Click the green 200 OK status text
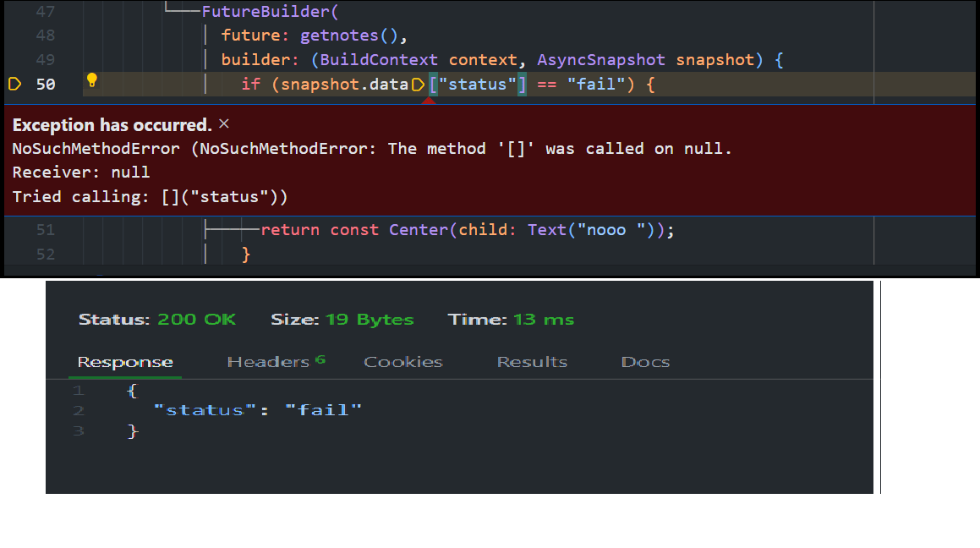This screenshot has width=980, height=548. point(197,320)
